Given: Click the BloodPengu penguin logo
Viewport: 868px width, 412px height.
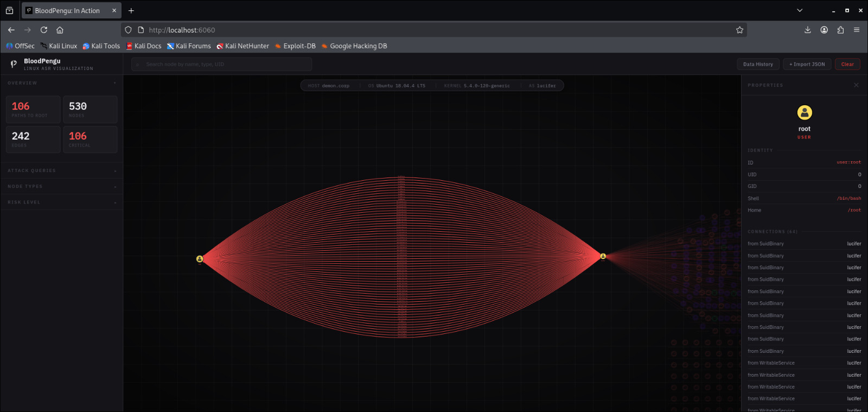Looking at the screenshot, I should pos(14,64).
